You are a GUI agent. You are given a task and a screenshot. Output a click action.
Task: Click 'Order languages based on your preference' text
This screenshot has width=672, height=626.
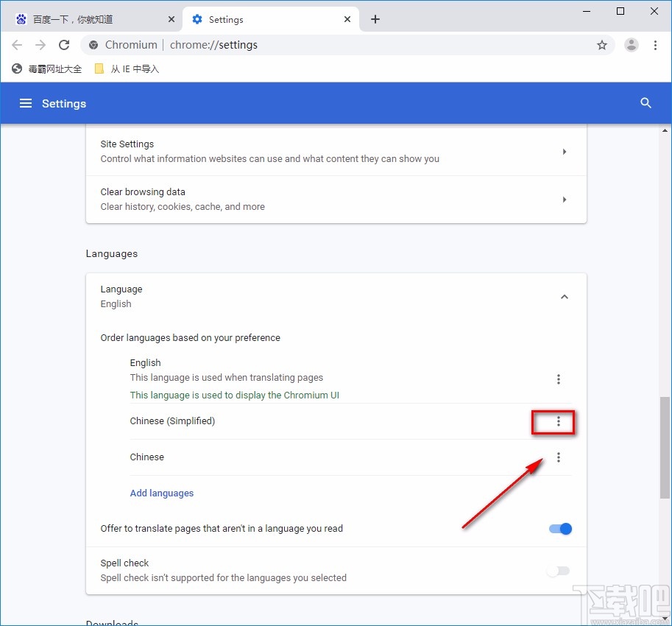[x=191, y=338]
